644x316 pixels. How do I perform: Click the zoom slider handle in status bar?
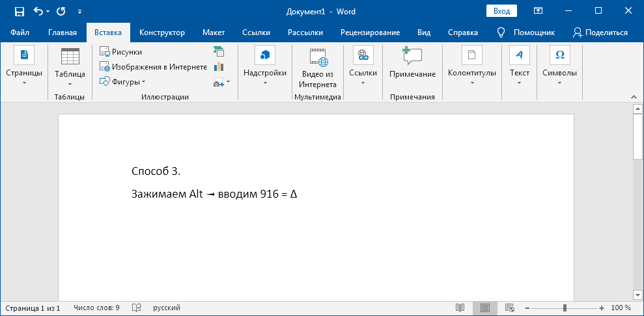[565, 308]
